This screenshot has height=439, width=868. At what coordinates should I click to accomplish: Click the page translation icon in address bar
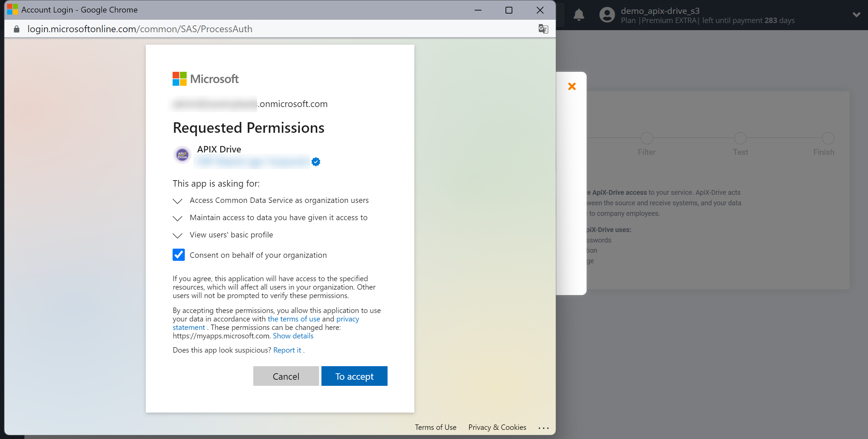(541, 28)
